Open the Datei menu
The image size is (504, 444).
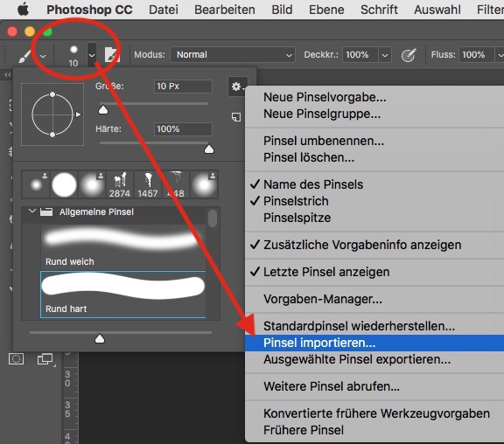pyautogui.click(x=164, y=10)
